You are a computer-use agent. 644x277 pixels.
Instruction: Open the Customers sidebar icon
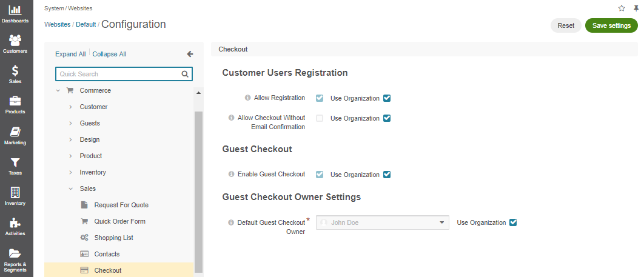point(15,44)
